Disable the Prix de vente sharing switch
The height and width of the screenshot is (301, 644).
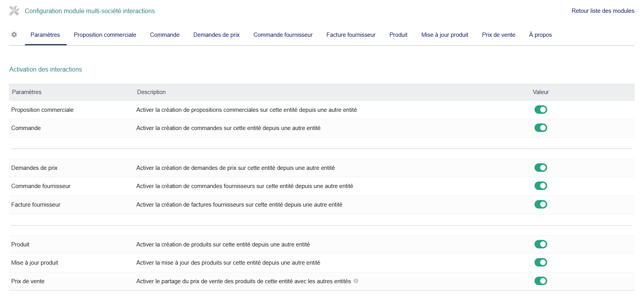[x=541, y=281]
